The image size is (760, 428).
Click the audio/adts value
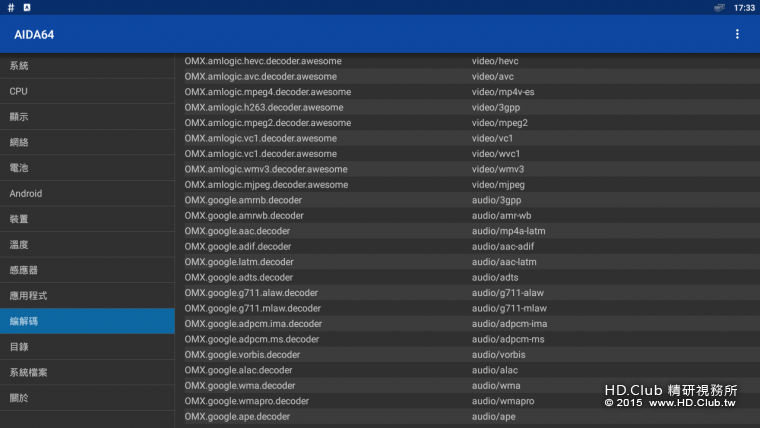tap(495, 278)
